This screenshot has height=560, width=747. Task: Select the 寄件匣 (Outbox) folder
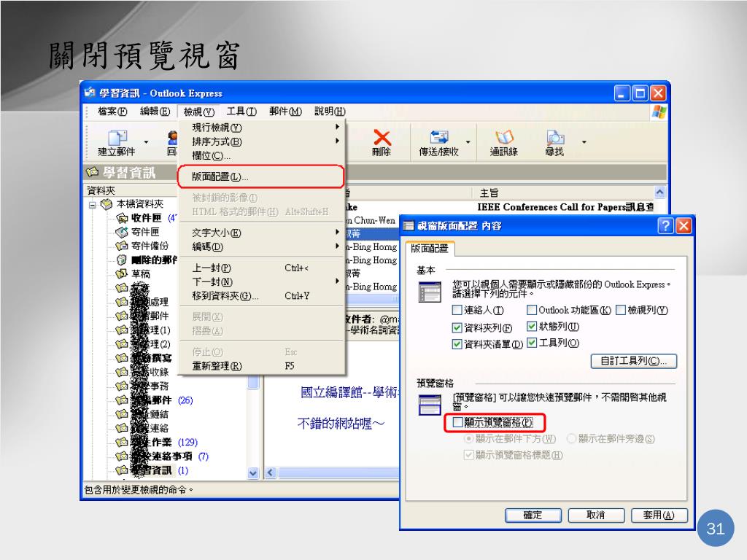pos(145,232)
